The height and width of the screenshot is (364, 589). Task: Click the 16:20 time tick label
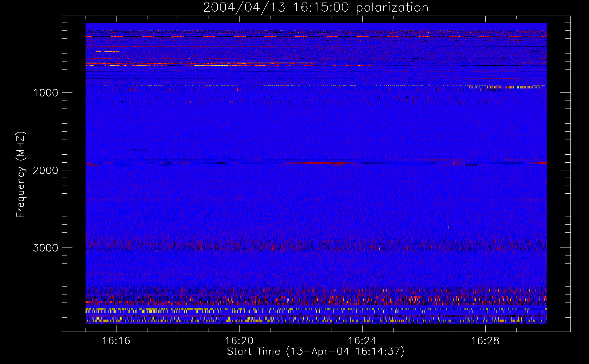click(x=239, y=341)
